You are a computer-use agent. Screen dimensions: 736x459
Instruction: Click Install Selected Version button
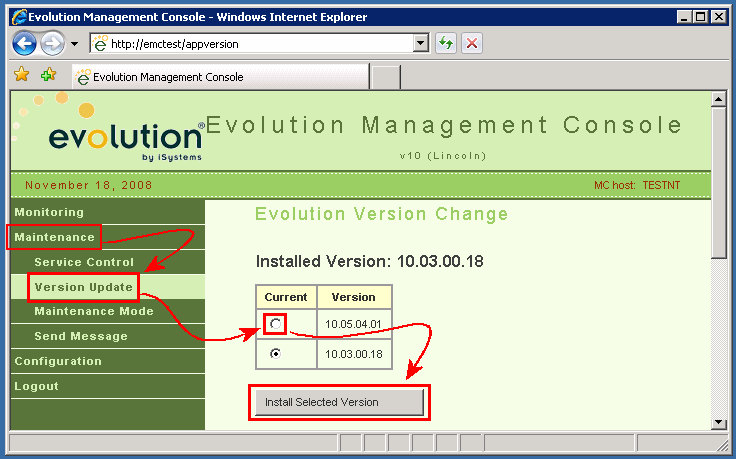point(339,402)
